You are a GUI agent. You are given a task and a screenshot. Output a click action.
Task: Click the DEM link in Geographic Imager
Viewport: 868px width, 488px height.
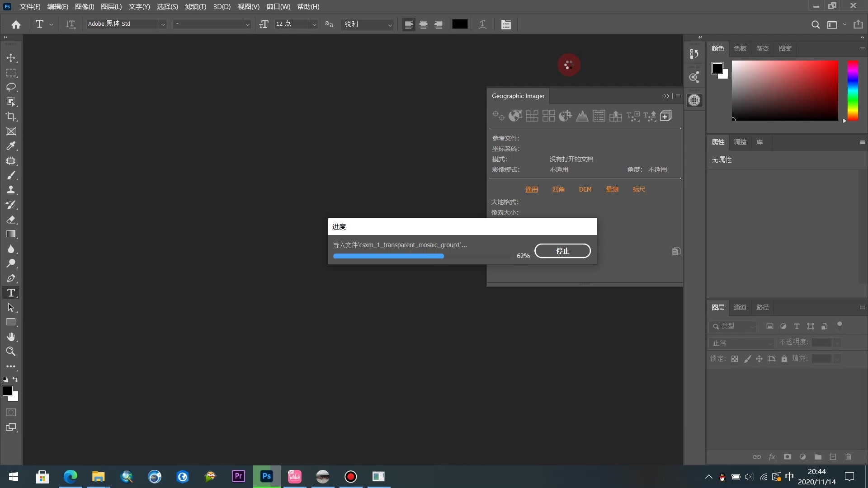pyautogui.click(x=585, y=189)
